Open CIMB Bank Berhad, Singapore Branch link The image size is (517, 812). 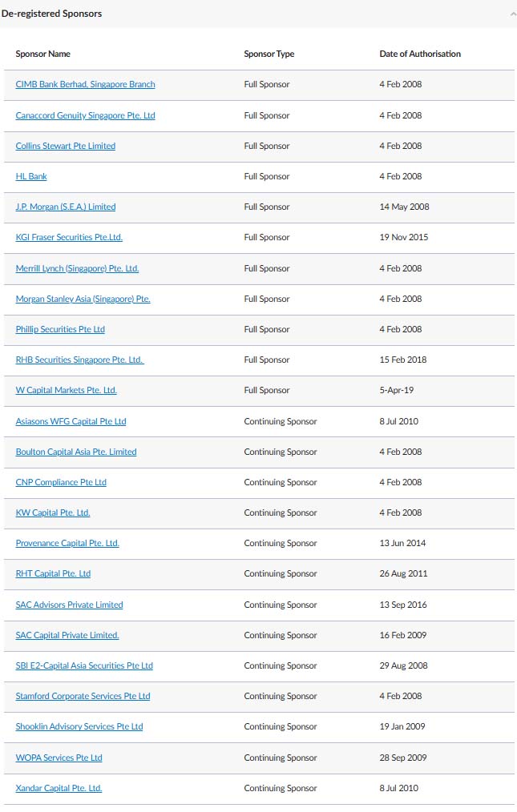85,85
